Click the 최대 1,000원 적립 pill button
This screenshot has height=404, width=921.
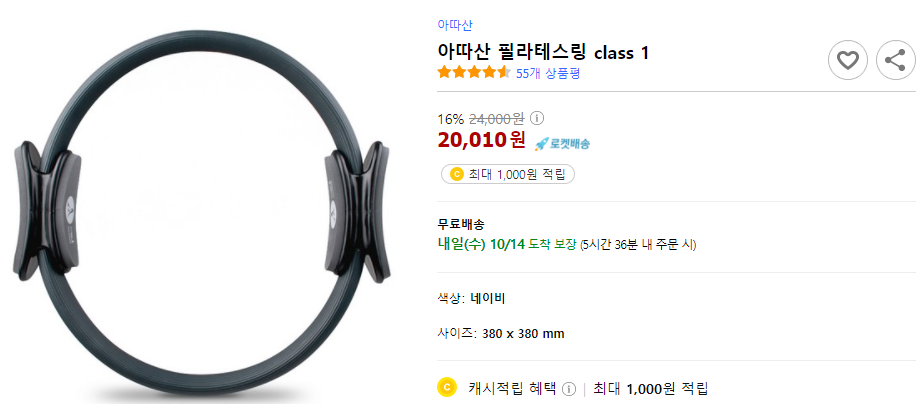508,174
